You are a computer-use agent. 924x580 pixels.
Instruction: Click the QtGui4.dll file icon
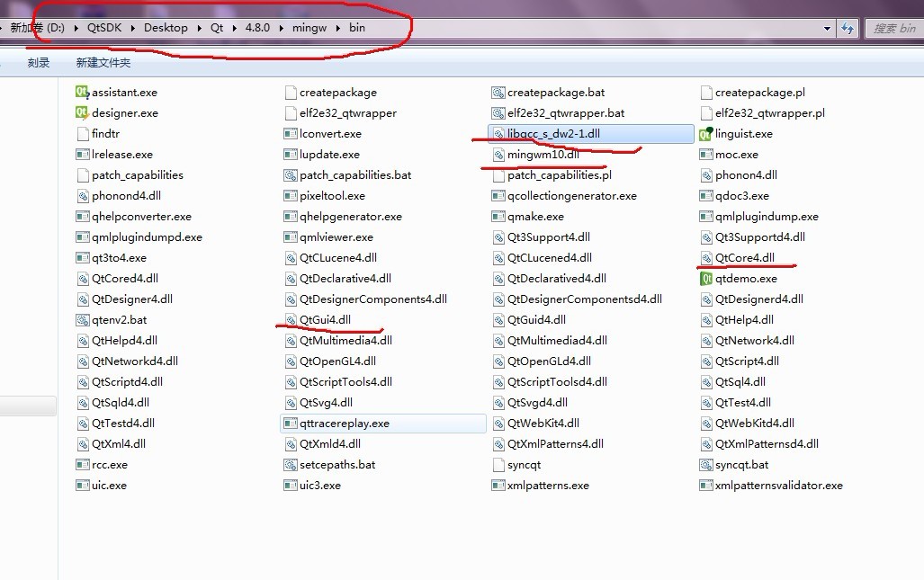[x=291, y=320]
